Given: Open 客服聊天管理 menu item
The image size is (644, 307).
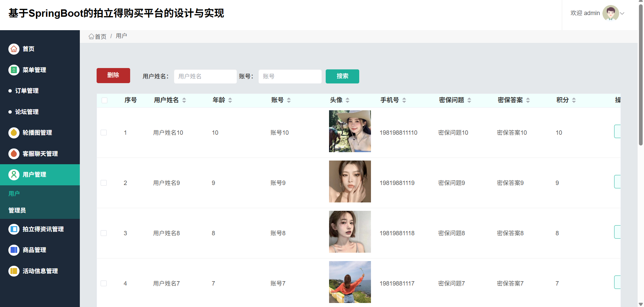Looking at the screenshot, I should 40,154.
